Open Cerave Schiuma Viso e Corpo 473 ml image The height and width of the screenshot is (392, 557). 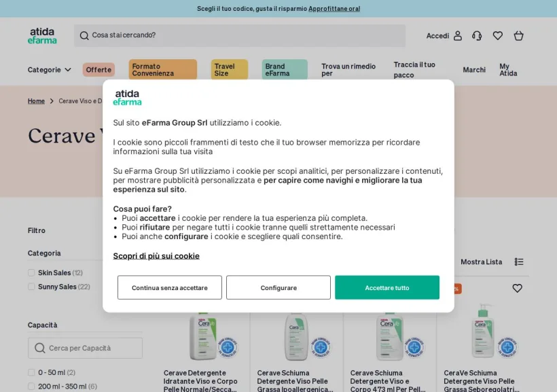pyautogui.click(x=389, y=336)
